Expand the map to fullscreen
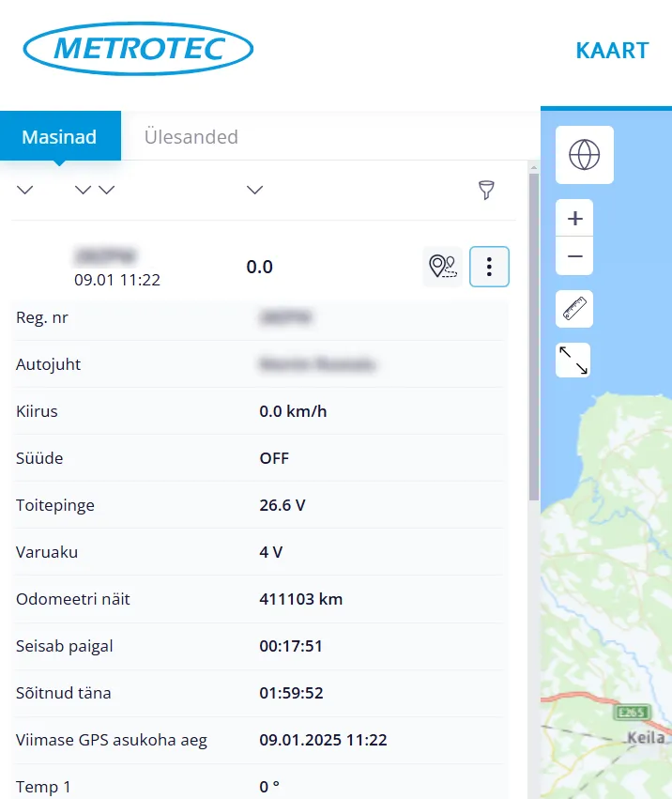This screenshot has height=799, width=672. pyautogui.click(x=574, y=360)
